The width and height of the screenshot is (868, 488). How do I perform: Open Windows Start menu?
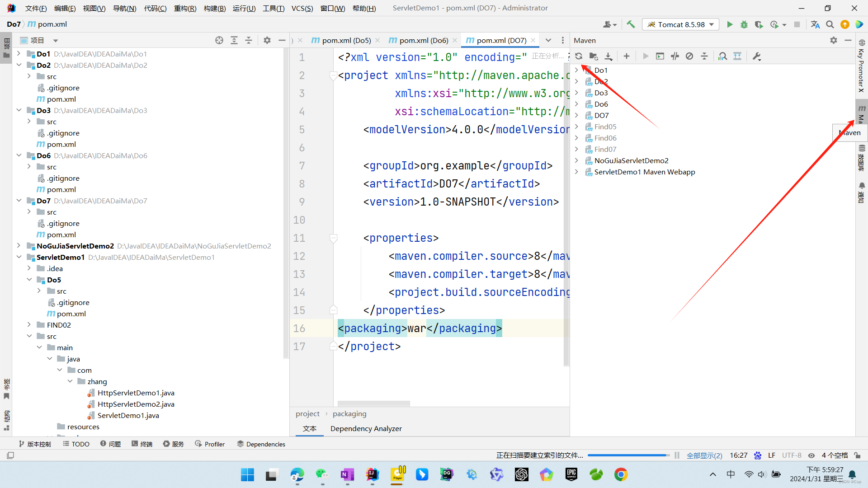point(247,474)
